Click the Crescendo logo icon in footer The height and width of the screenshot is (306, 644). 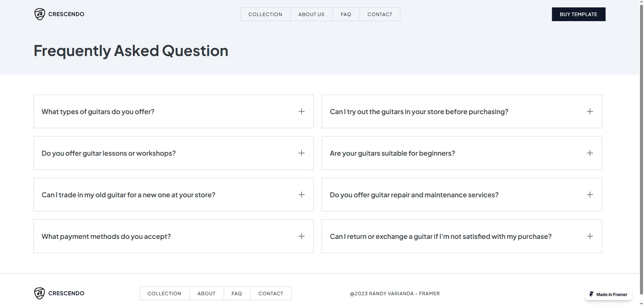40,293
